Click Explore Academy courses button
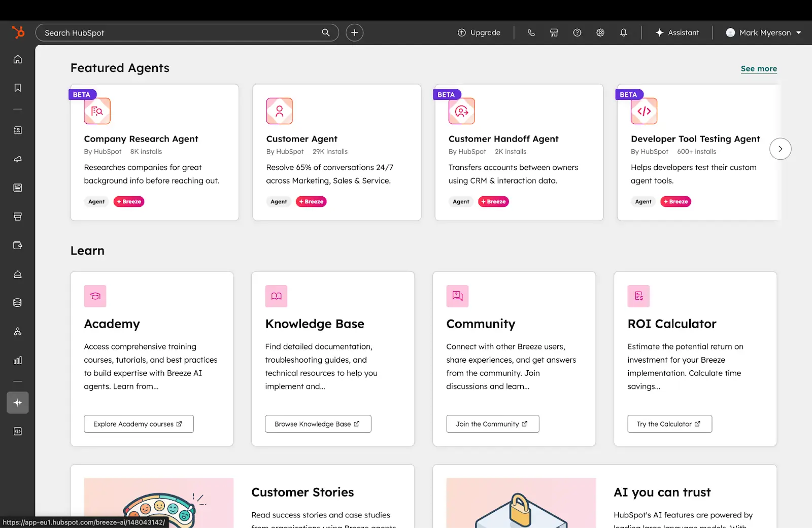This screenshot has width=812, height=528. pos(139,424)
